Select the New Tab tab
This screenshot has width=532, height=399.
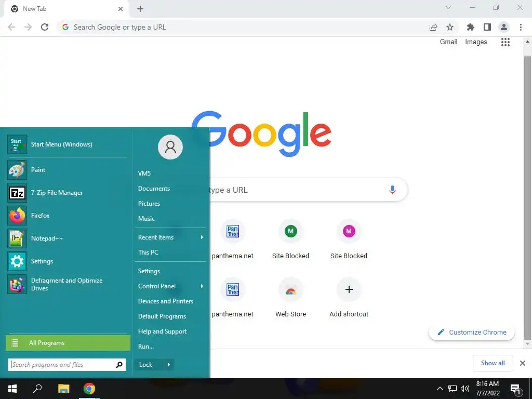point(66,9)
